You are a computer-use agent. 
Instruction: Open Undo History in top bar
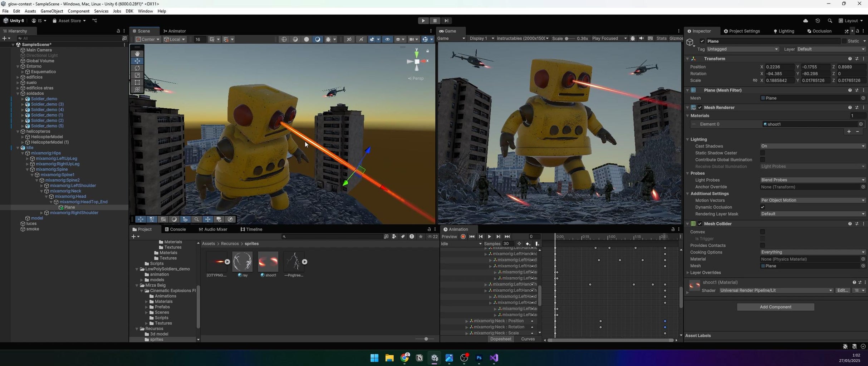(x=818, y=21)
